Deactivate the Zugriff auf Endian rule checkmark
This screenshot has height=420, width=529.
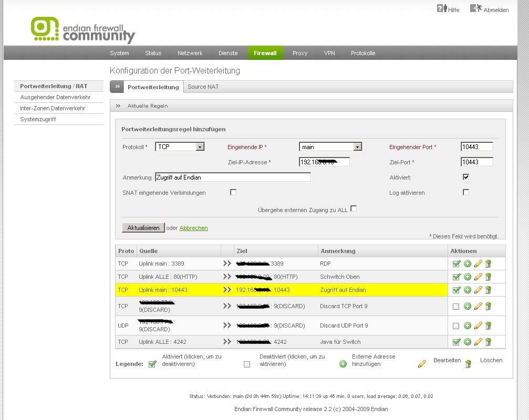[457, 290]
